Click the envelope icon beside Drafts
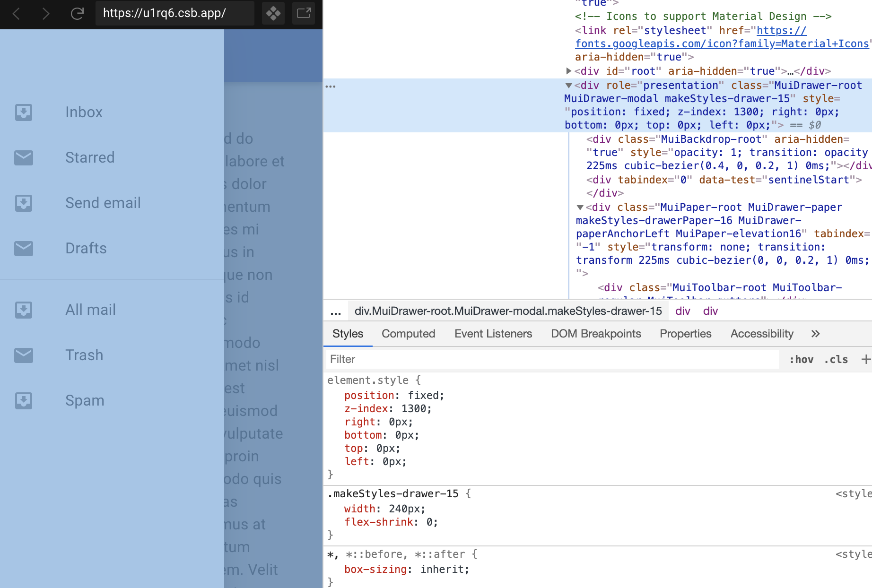 click(x=23, y=248)
